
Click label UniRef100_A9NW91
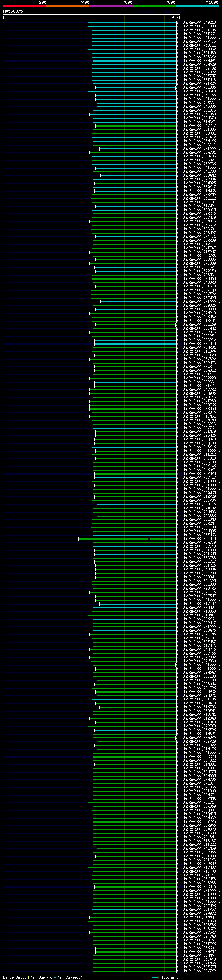[199, 60]
